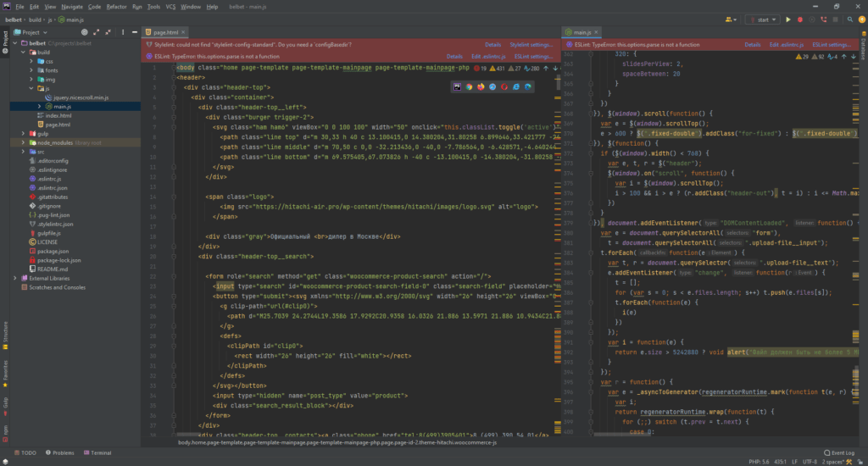Viewport: 868px width, 466px height.
Task: Hide the Project tool window
Action: click(135, 31)
